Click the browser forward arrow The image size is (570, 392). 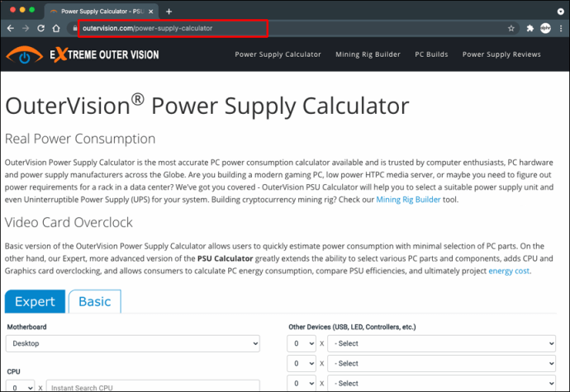26,28
